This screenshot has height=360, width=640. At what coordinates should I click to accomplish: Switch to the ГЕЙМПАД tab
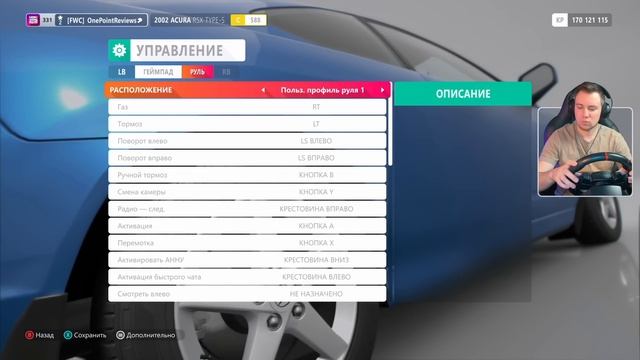point(158,72)
